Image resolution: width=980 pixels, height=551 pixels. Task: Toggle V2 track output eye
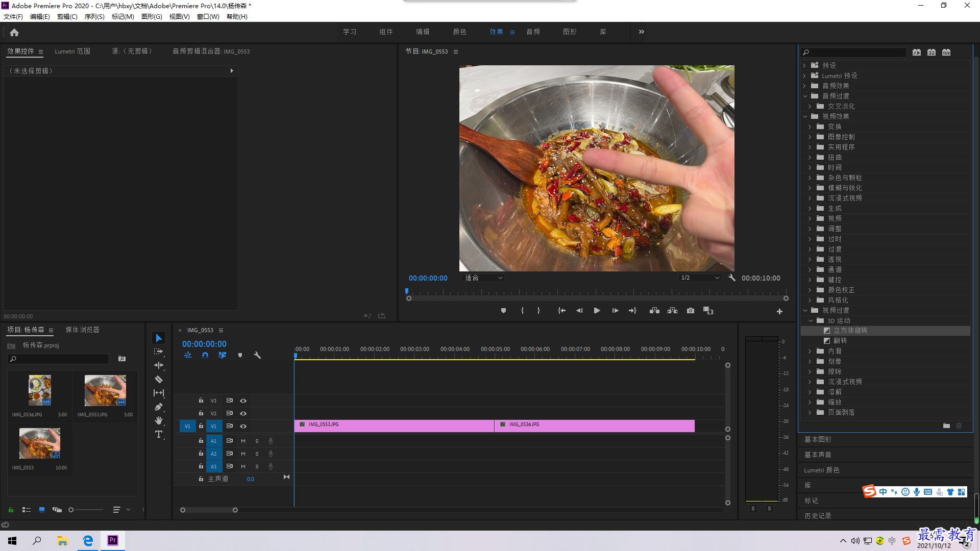point(243,414)
